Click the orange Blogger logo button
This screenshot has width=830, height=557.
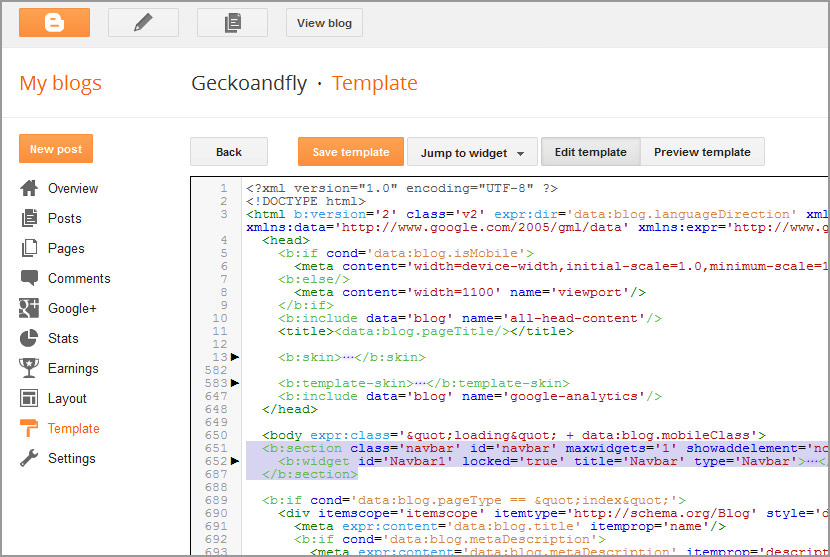(54, 23)
